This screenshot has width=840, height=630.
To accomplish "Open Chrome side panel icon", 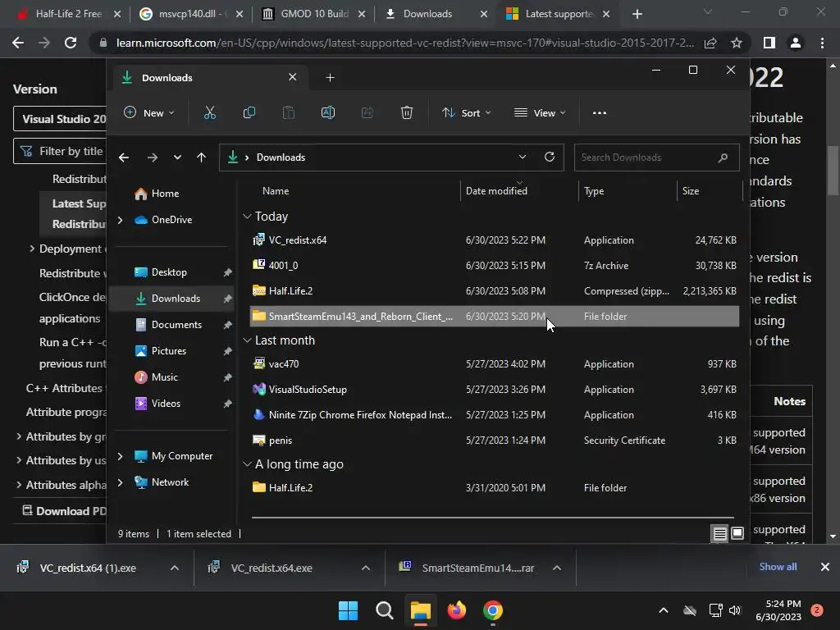I will pyautogui.click(x=769, y=43).
